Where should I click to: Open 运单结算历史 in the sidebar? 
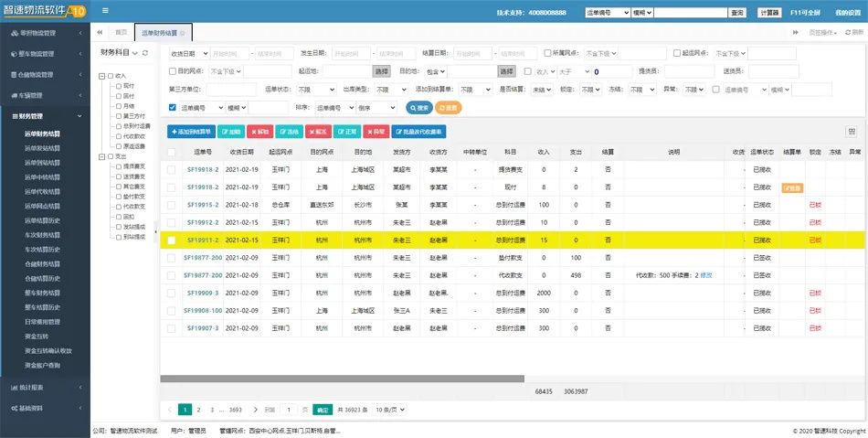click(x=42, y=220)
